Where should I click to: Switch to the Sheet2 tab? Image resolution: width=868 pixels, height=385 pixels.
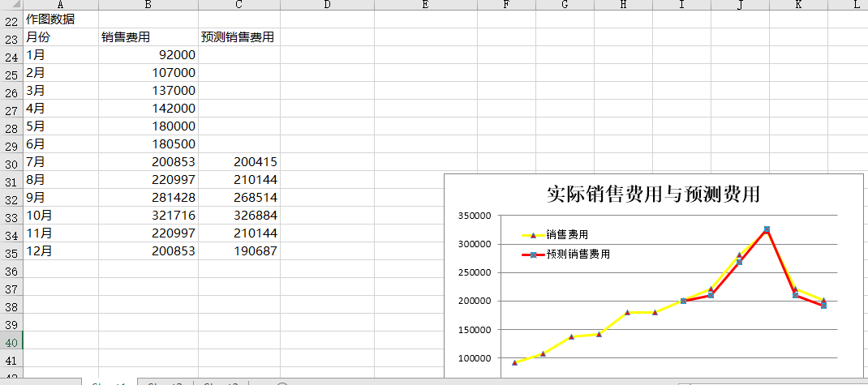[x=165, y=383]
